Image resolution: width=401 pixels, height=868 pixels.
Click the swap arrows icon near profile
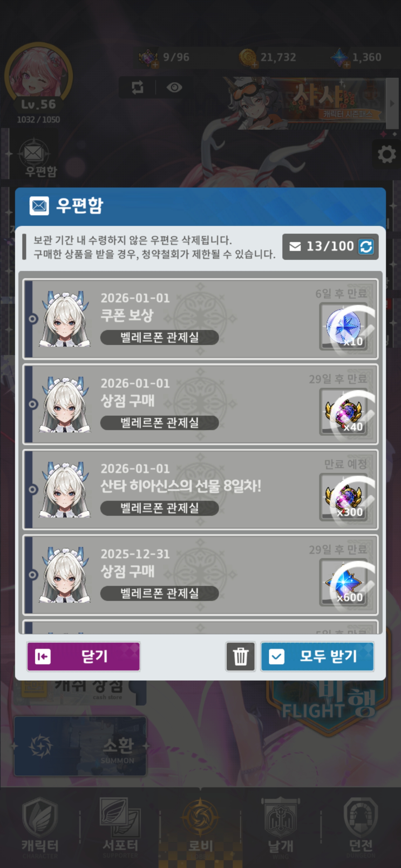click(x=137, y=88)
